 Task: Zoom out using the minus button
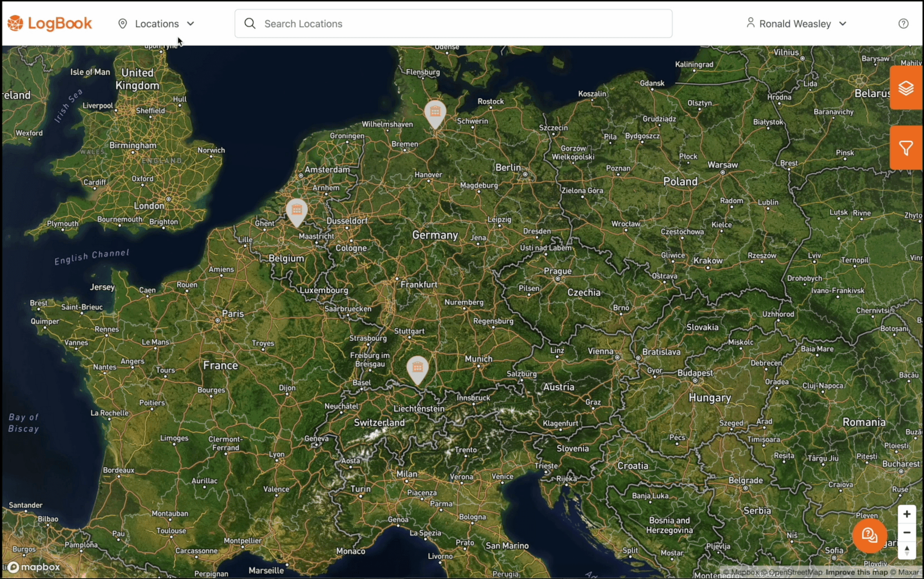(x=907, y=532)
